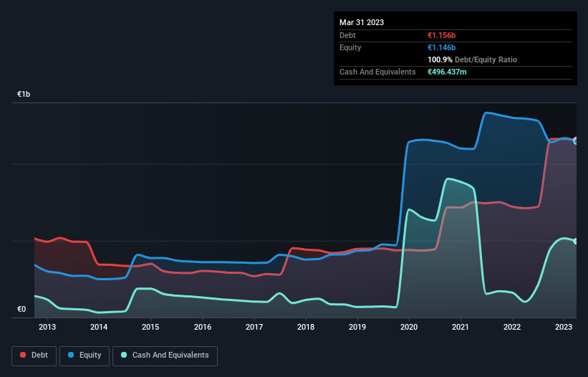Click the €1b y-axis label
This screenshot has width=588, height=377.
pos(24,94)
